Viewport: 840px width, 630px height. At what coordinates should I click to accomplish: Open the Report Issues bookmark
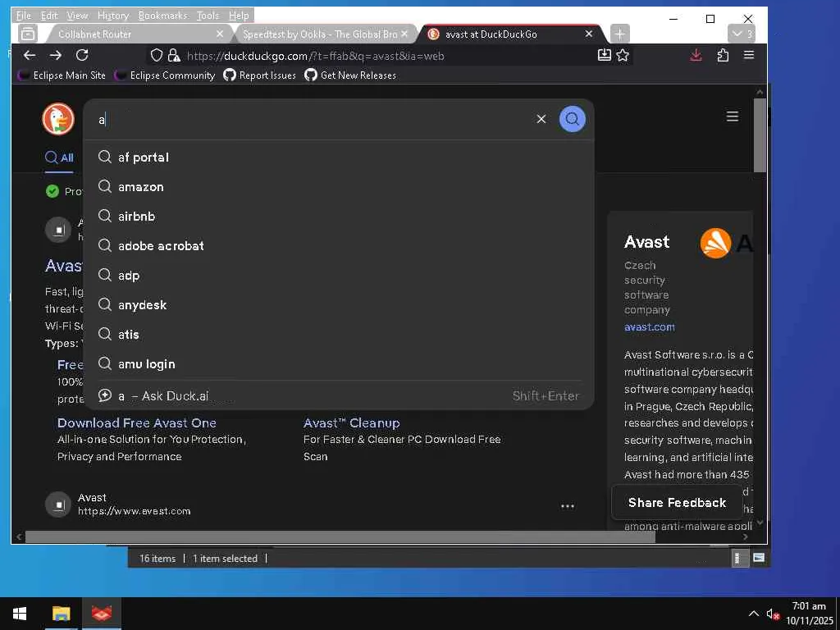(x=260, y=75)
